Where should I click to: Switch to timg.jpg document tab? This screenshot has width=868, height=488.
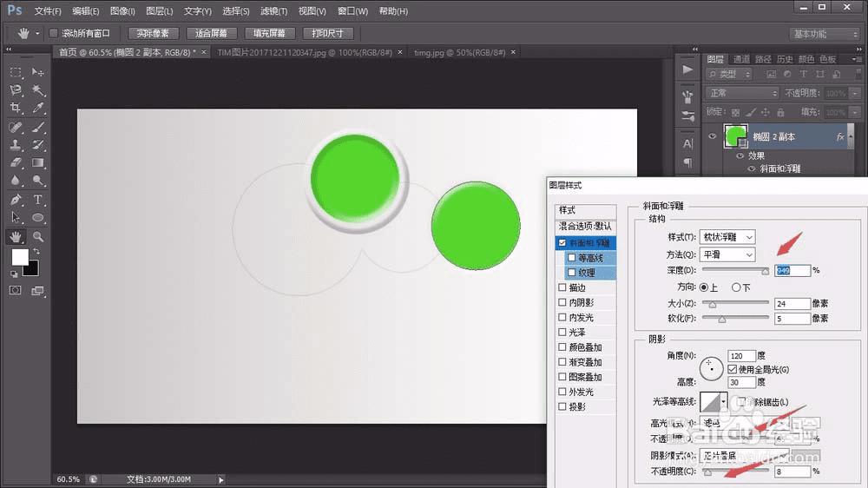coord(459,52)
